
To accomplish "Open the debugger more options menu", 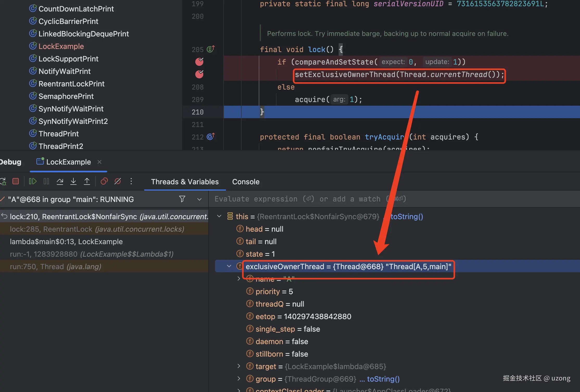I will click(131, 181).
